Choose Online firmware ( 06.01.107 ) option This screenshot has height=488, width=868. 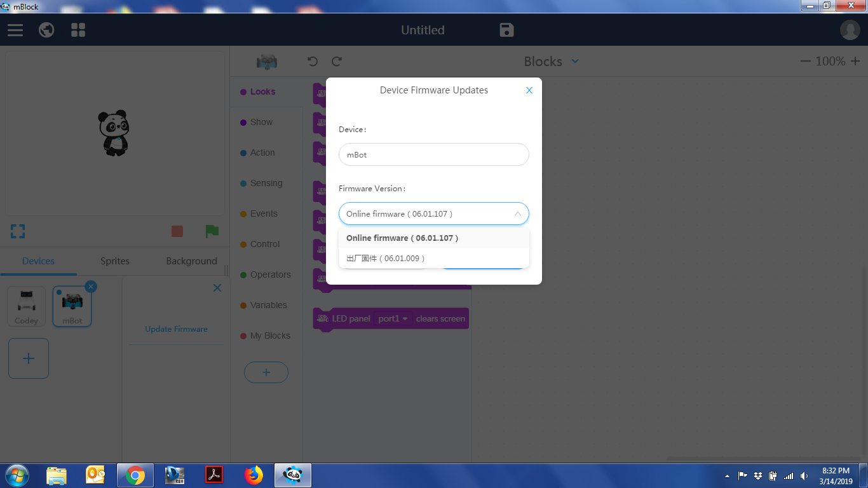pos(434,238)
